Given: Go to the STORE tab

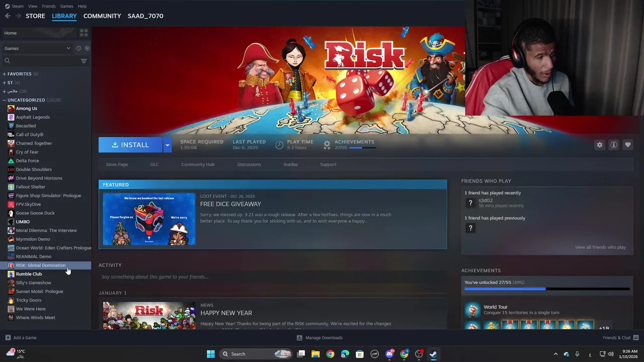Looking at the screenshot, I should tap(35, 16).
